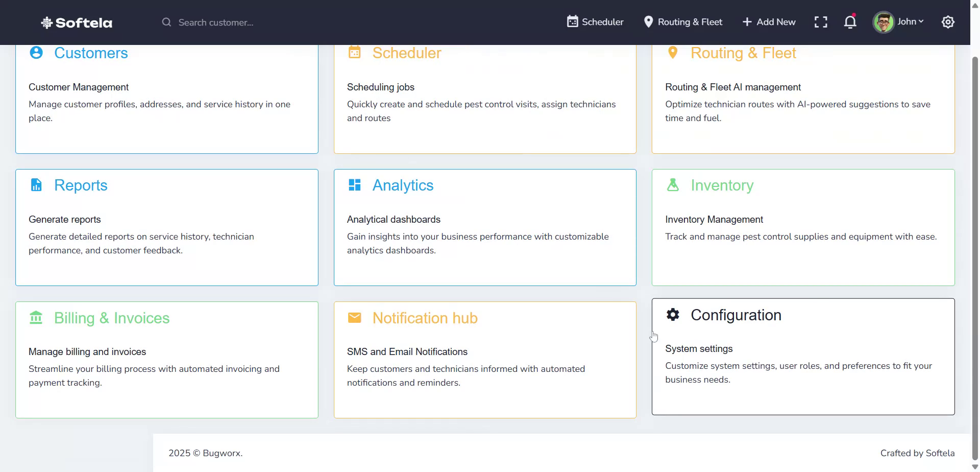Click the Billing & Invoices bank icon

[x=36, y=318]
